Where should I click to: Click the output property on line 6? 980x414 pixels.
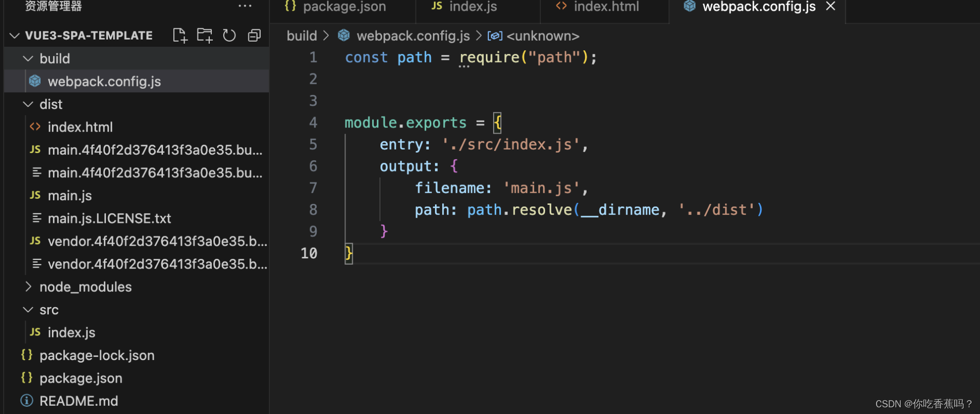[x=406, y=166]
